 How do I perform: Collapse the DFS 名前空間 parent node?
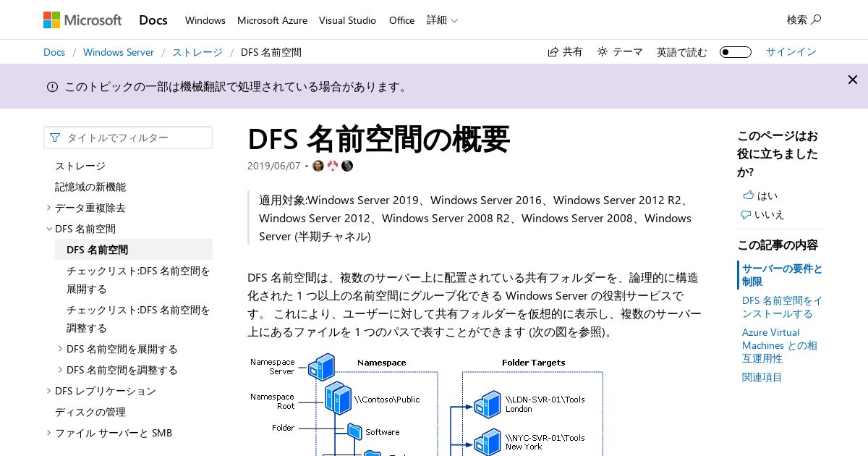tap(48, 229)
